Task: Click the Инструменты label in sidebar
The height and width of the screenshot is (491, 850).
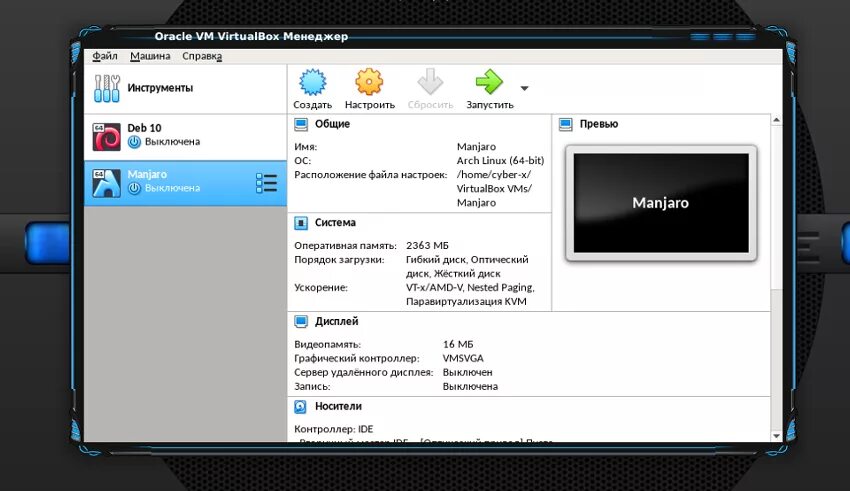Action: pos(160,88)
